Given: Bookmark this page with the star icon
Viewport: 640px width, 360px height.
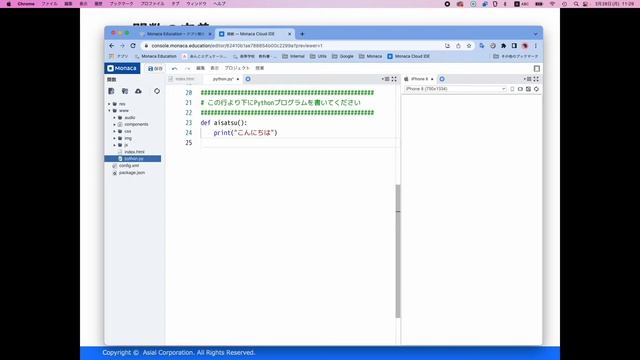Looking at the screenshot, I should click(469, 46).
